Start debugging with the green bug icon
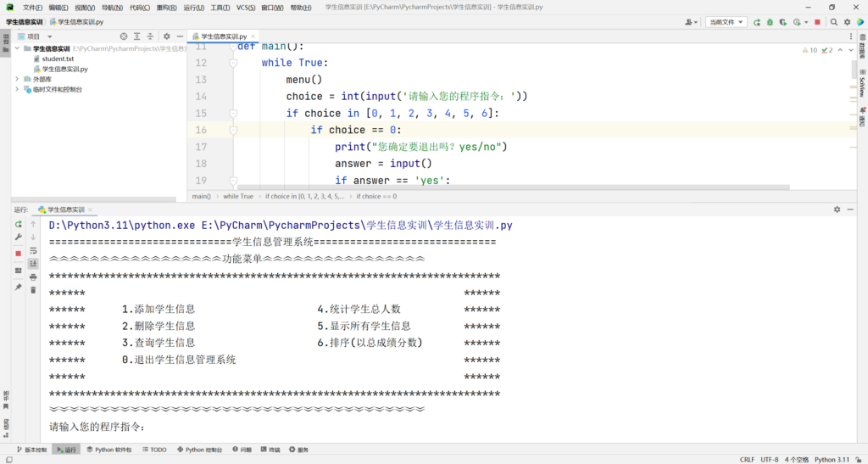This screenshot has height=464, width=868. coord(770,22)
